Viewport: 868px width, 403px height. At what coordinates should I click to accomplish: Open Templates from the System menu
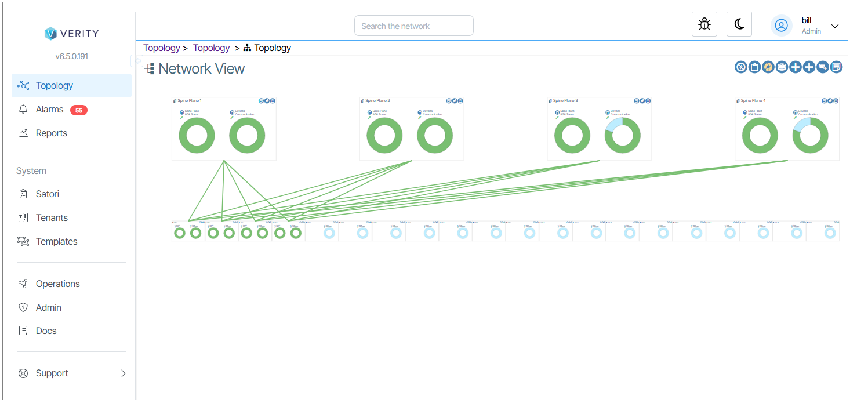coord(56,242)
